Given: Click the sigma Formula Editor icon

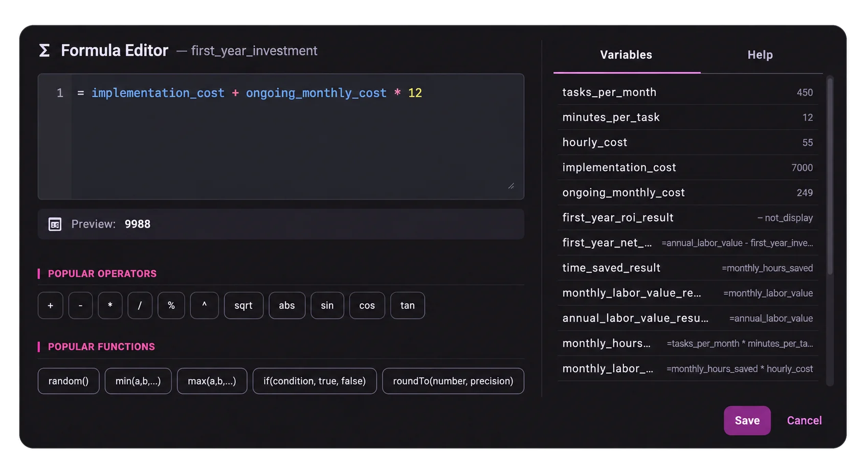Looking at the screenshot, I should tap(44, 51).
